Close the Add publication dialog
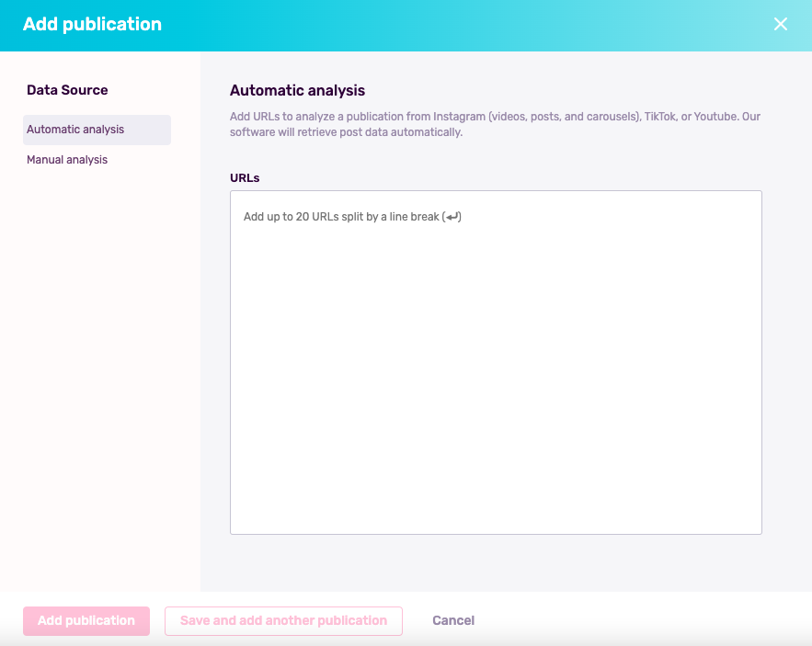Image resolution: width=812 pixels, height=646 pixels. (x=781, y=24)
